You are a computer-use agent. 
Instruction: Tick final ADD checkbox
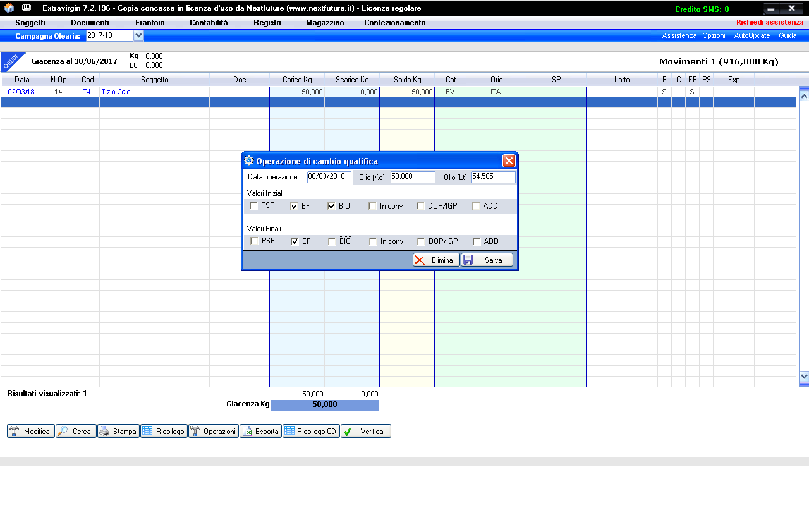point(476,241)
